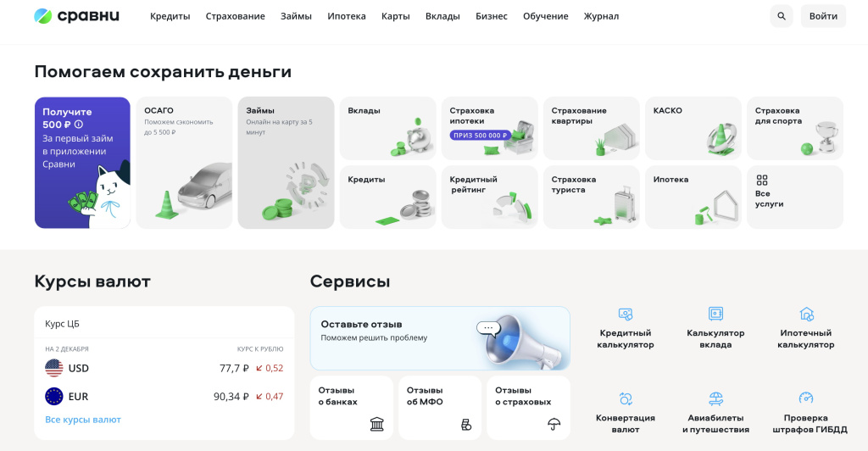The height and width of the screenshot is (451, 868).
Task: Click the bank building icon in Отзывы о банках
Action: [376, 424]
